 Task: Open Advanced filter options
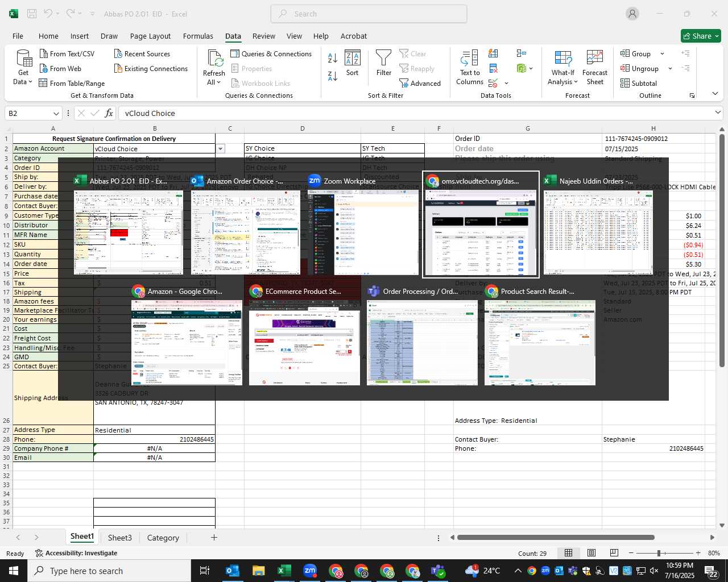[420, 83]
